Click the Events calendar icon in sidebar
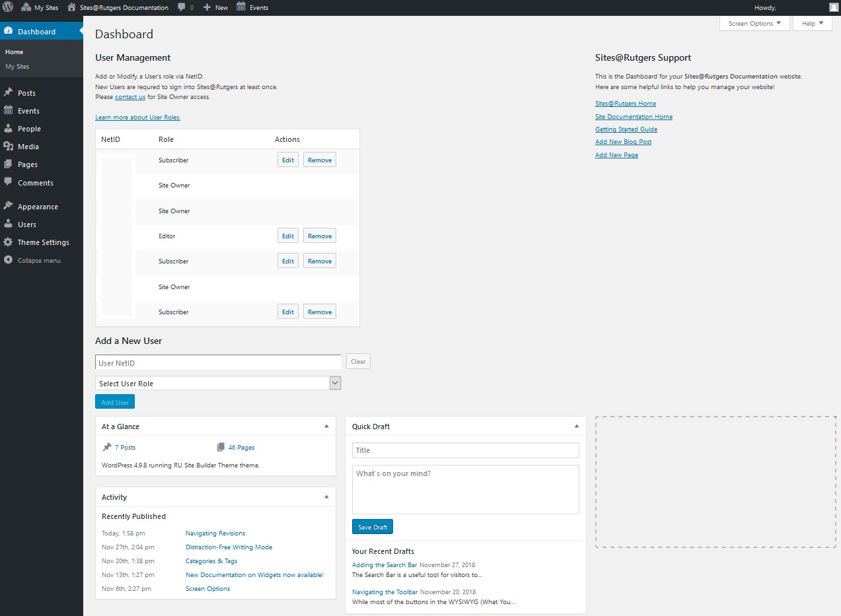The width and height of the screenshot is (841, 616). (8, 111)
